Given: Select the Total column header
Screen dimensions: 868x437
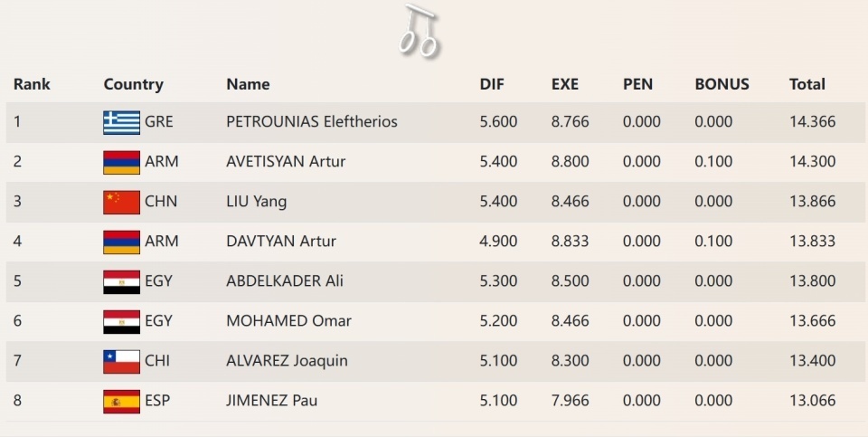Looking at the screenshot, I should point(807,84).
